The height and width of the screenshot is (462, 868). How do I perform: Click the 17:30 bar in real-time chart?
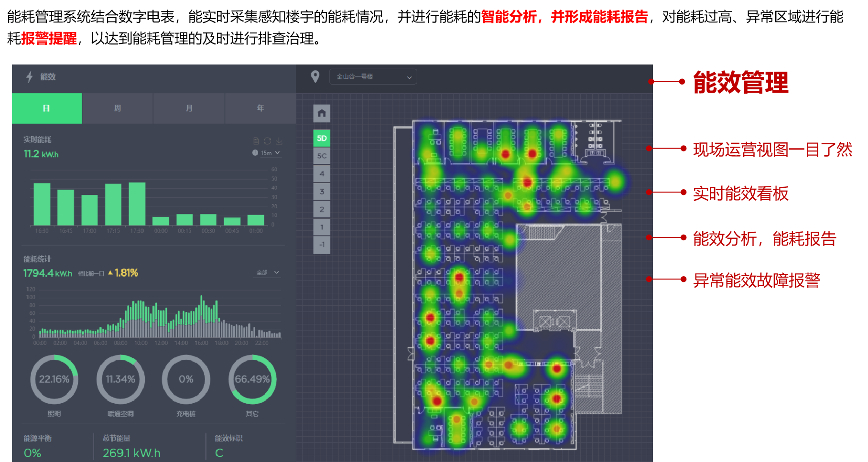click(x=137, y=204)
